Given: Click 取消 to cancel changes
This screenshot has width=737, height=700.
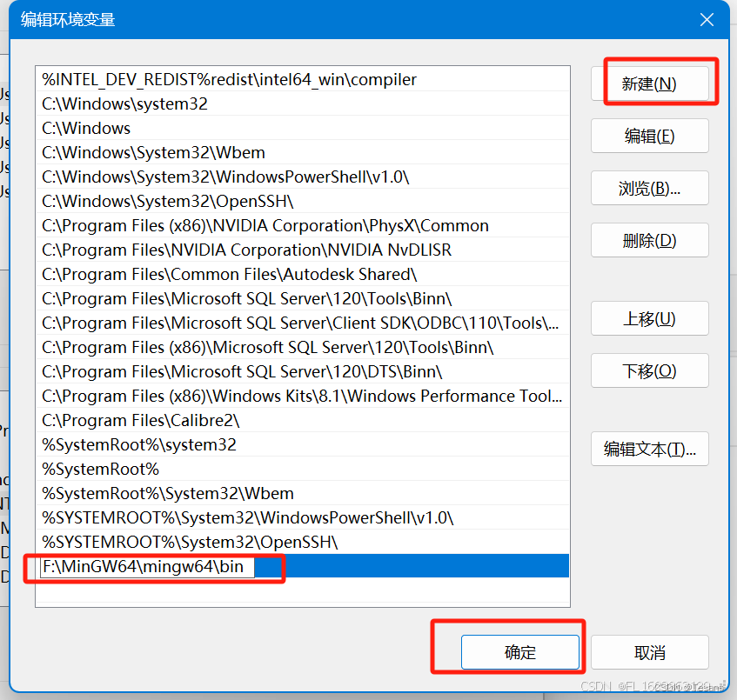Looking at the screenshot, I should click(649, 651).
